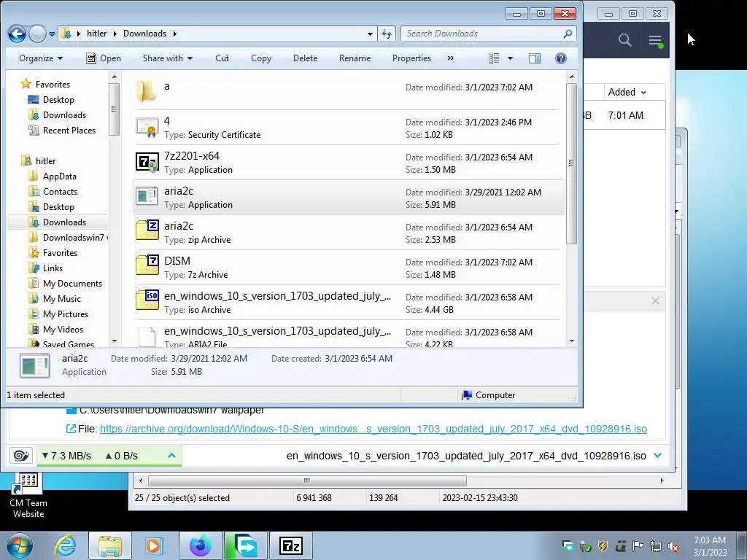Click horizontal scrollbar in 7-Zip window
Screen dimensions: 747x560
pyautogui.click(x=307, y=481)
